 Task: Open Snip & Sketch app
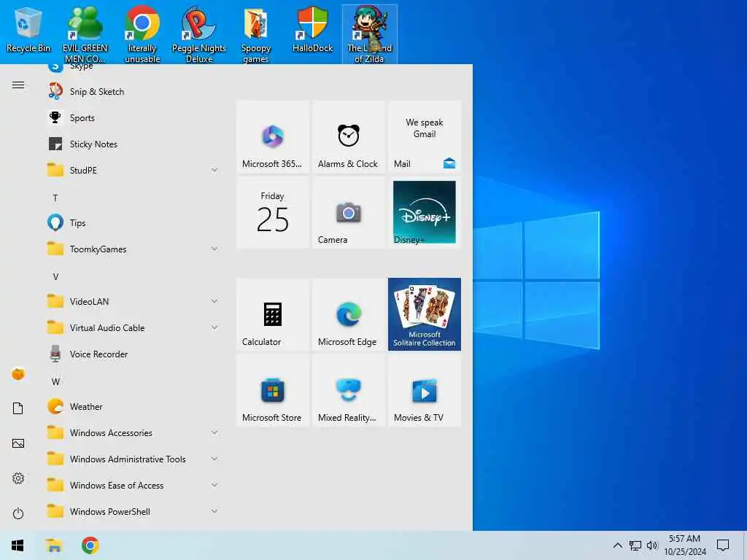click(133, 92)
